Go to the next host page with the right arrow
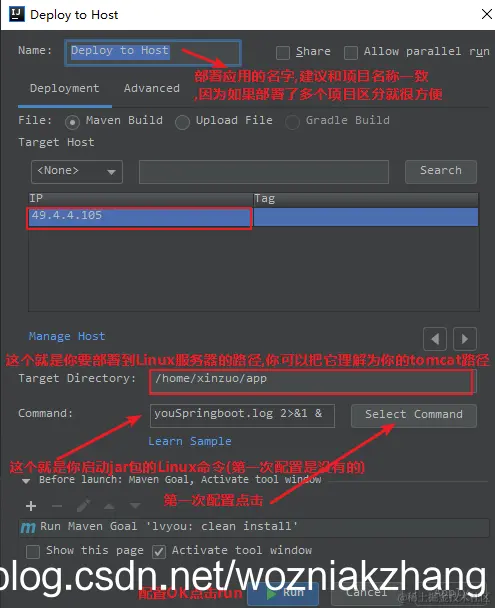The image size is (495, 608). point(465,339)
